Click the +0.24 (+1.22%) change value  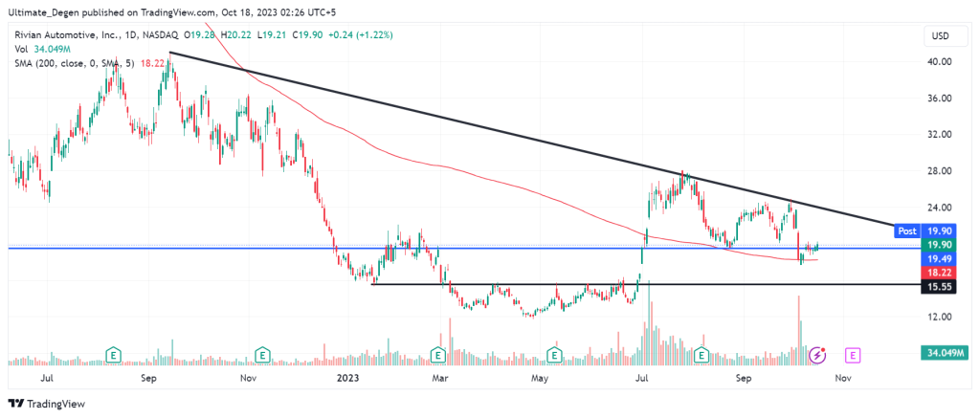coord(360,35)
